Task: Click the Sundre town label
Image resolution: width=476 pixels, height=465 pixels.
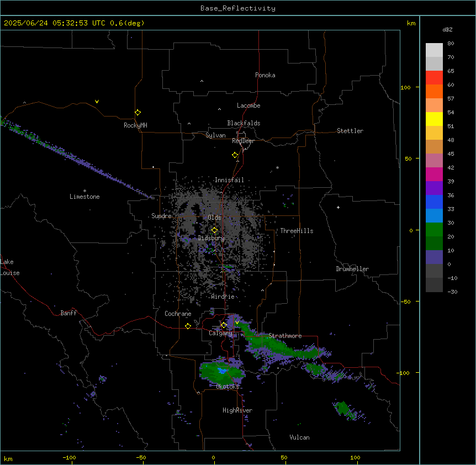Action: pyautogui.click(x=161, y=216)
